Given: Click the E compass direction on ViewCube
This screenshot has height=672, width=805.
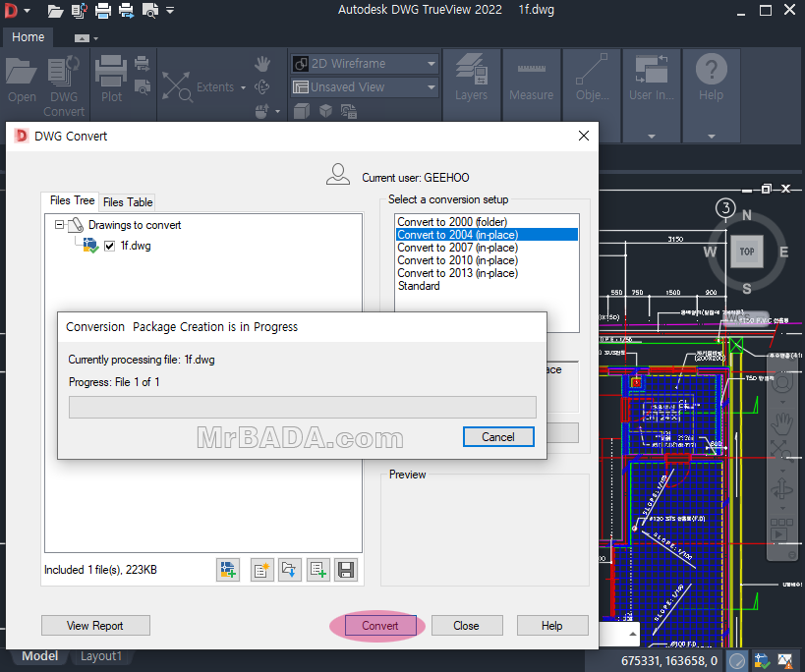Looking at the screenshot, I should click(x=784, y=252).
